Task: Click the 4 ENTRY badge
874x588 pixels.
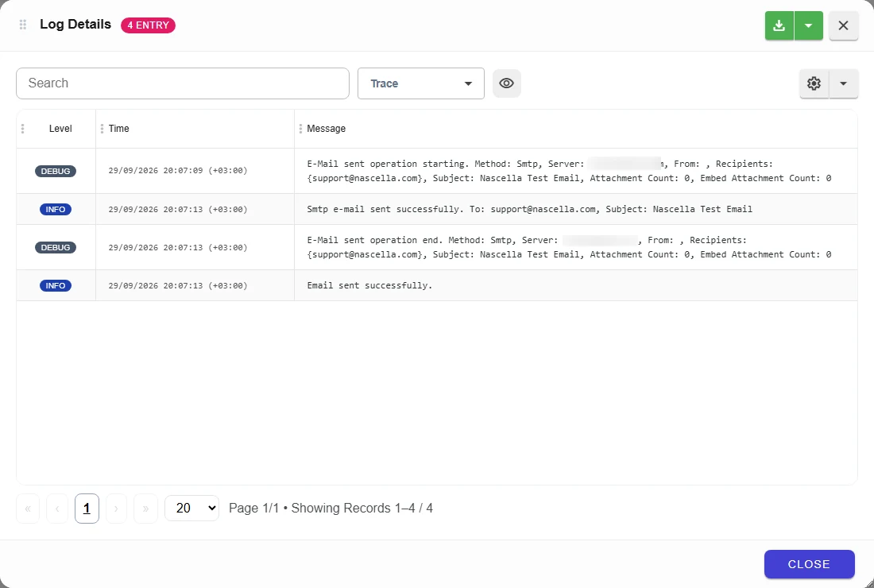Action: click(149, 25)
